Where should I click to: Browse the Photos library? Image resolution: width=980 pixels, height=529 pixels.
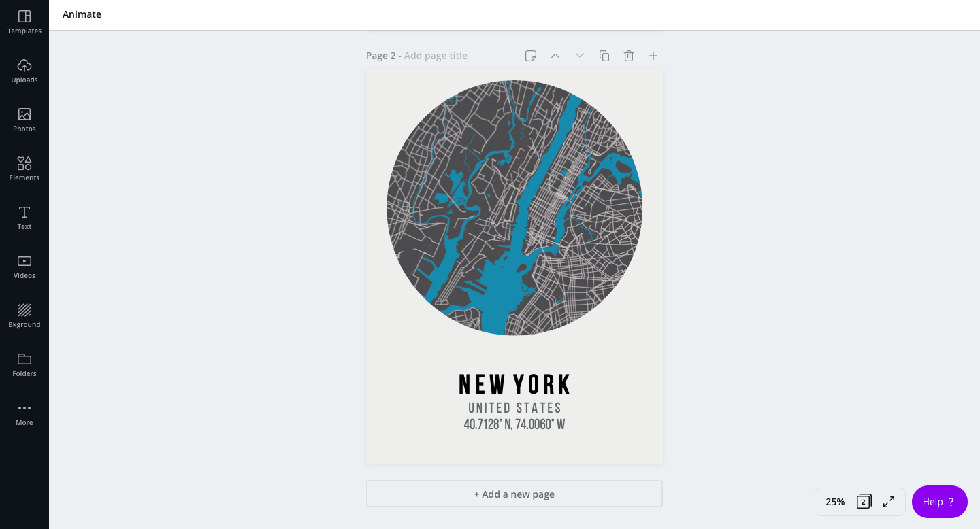pos(24,120)
